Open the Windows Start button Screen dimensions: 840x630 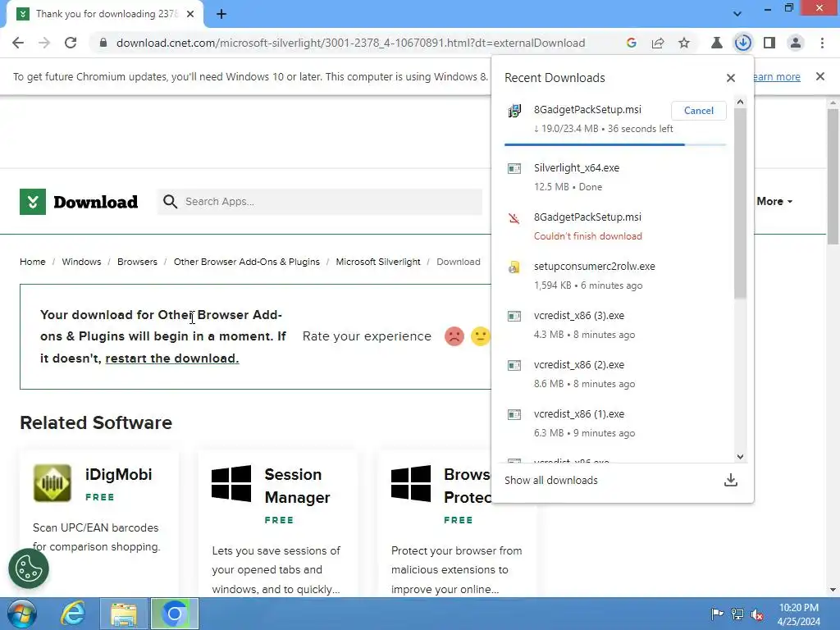22,614
